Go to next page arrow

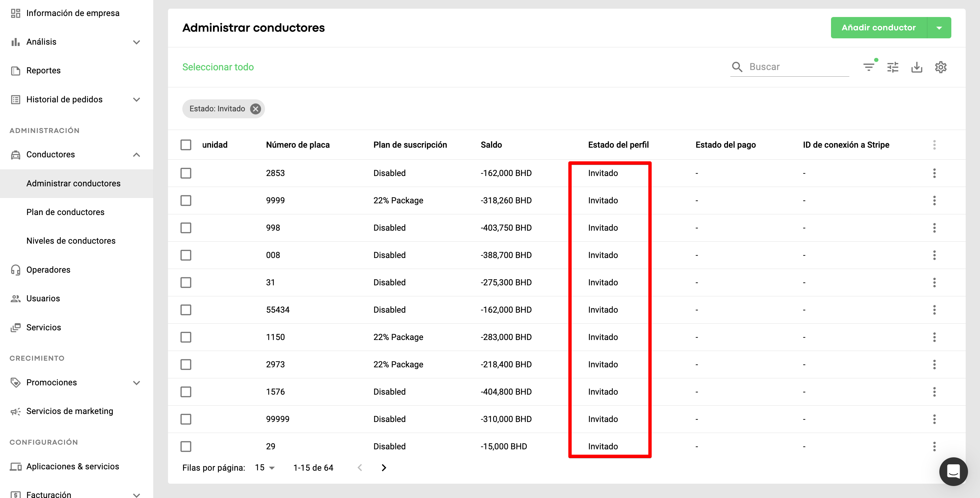click(383, 468)
